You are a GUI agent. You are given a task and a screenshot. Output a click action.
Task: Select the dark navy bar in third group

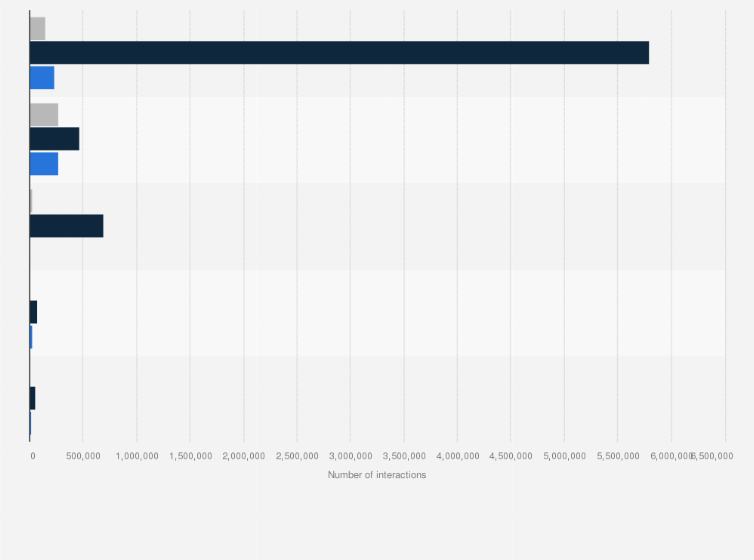(x=66, y=226)
